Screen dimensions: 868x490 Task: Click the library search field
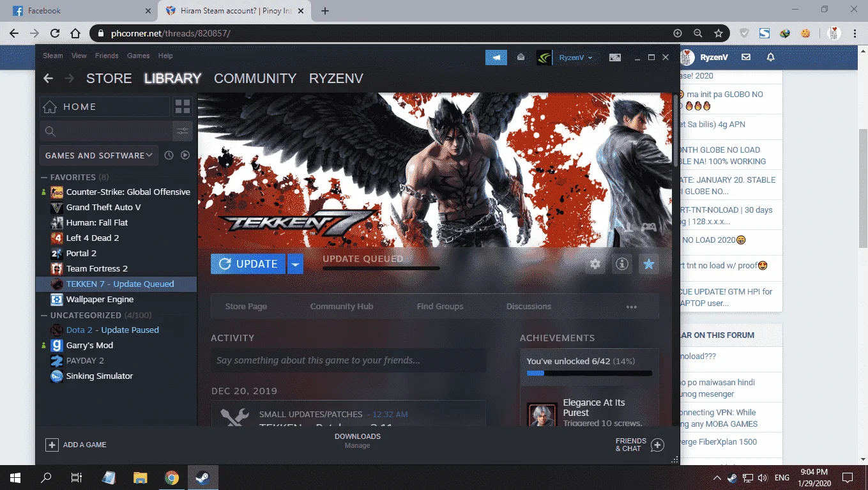tap(106, 132)
